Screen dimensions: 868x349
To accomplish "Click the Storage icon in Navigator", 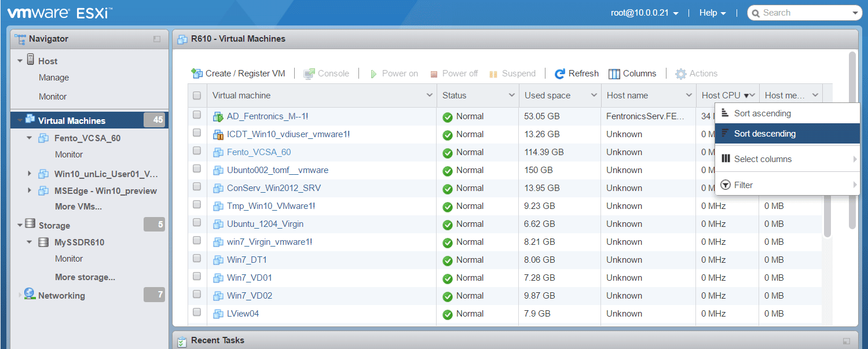I will pos(31,225).
